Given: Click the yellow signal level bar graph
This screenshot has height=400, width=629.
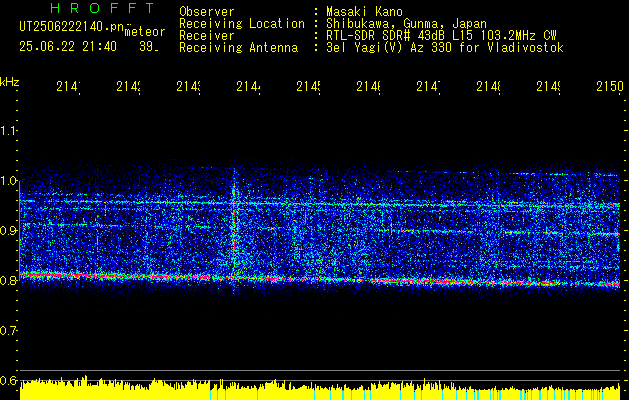Looking at the screenshot, I should click(x=320, y=389).
